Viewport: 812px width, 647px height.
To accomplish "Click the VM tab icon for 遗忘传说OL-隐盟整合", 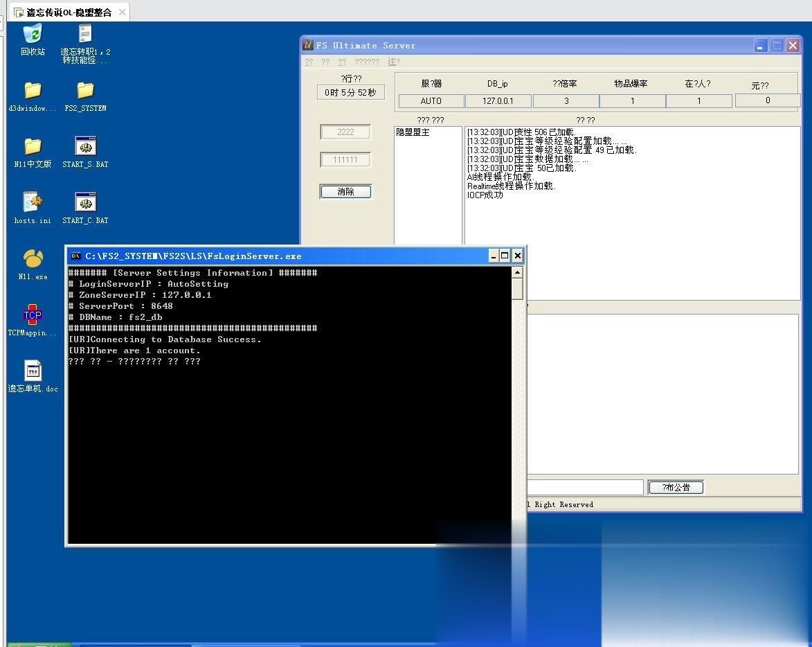I will 19,12.
